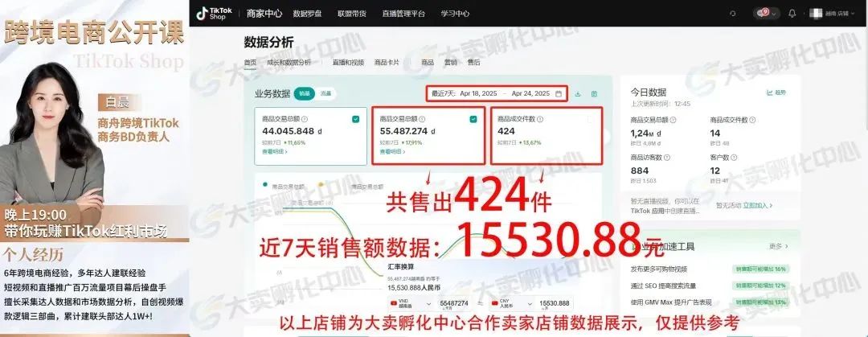Click the 55487274 VND amount field
Image resolution: width=868 pixels, height=337 pixels.
(x=454, y=304)
